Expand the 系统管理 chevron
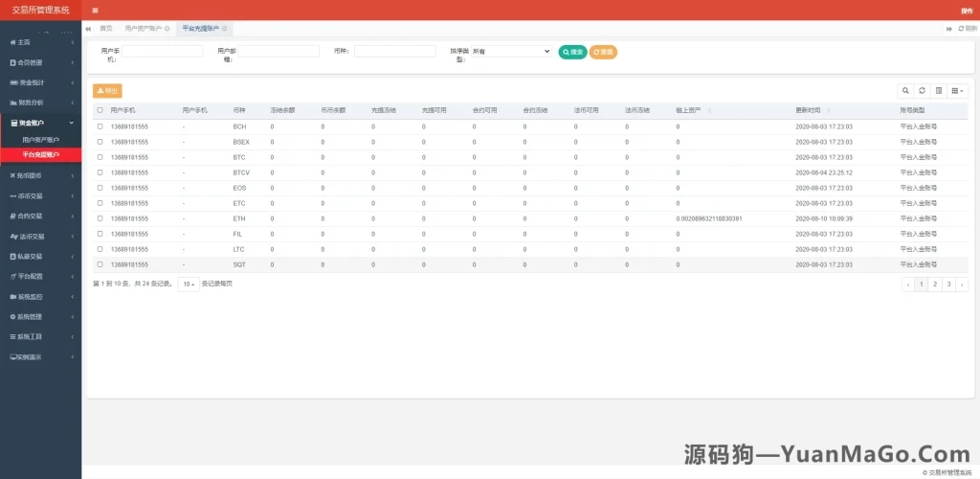Screen dimensions: 980x479 tap(73, 317)
